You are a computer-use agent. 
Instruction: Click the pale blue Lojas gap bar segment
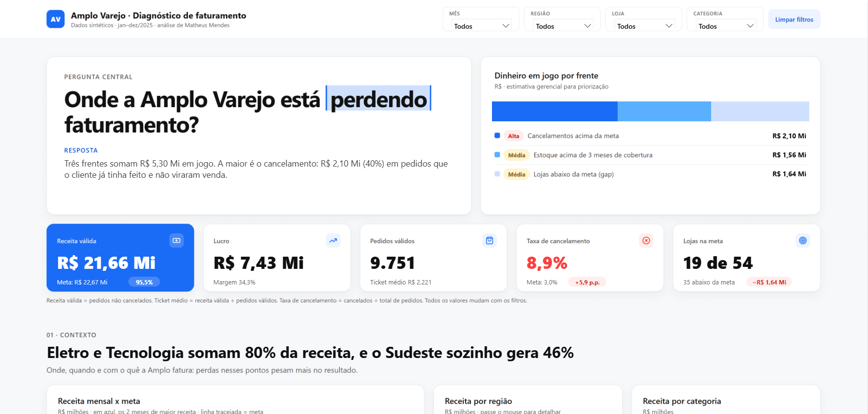tap(760, 112)
